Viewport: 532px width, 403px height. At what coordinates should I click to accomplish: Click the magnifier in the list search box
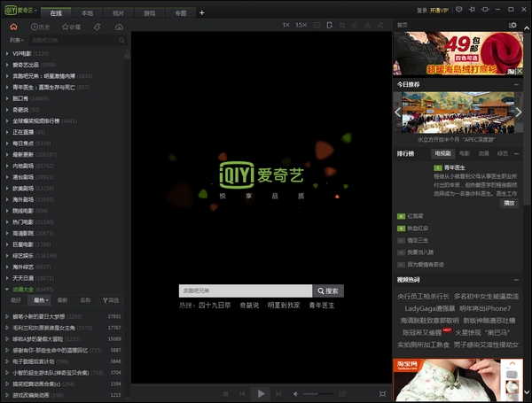coord(121,41)
